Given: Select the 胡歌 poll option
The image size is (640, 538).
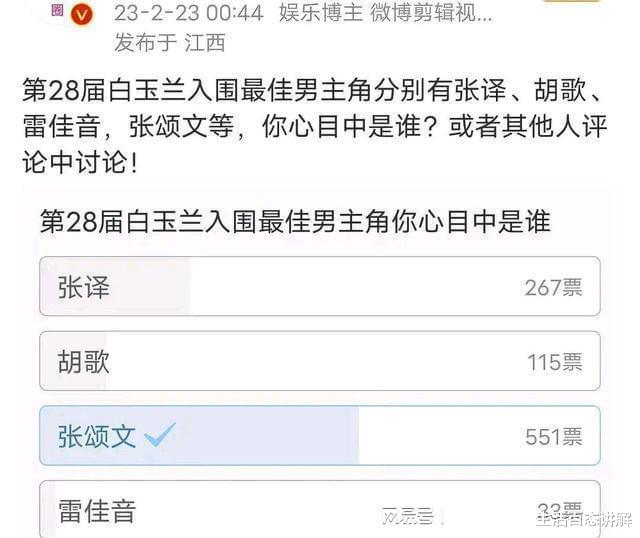Looking at the screenshot, I should [x=320, y=361].
